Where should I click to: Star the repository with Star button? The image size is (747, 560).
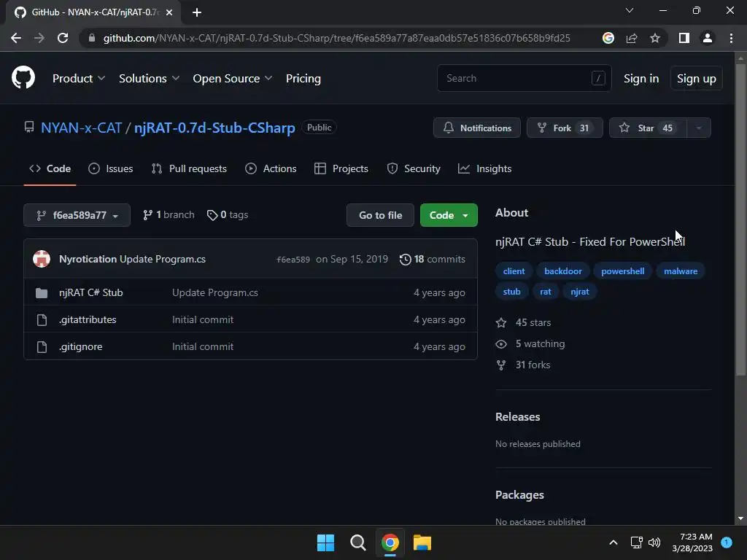tap(648, 128)
